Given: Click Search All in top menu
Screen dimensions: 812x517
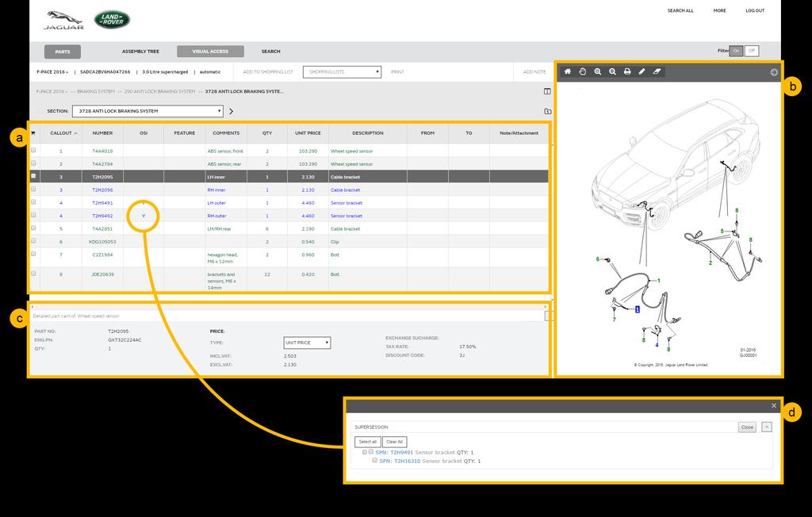Looking at the screenshot, I should pyautogui.click(x=680, y=10).
